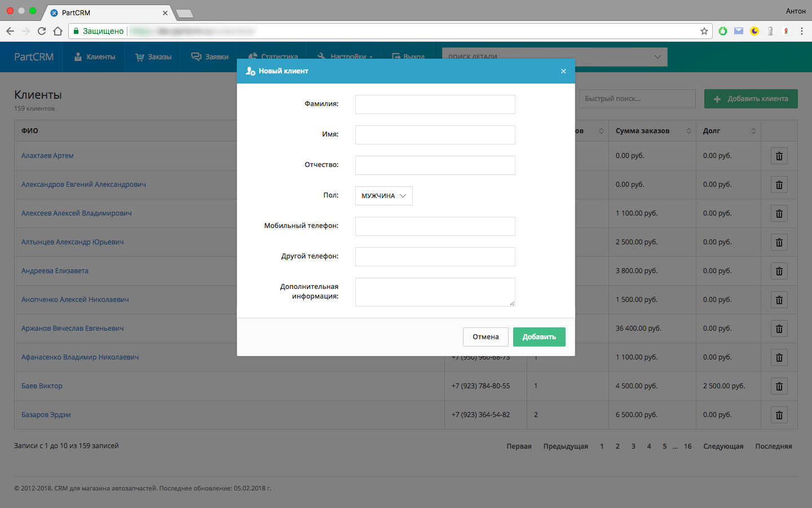Open Заказы in navigation bar
The width and height of the screenshot is (812, 508).
coord(153,57)
